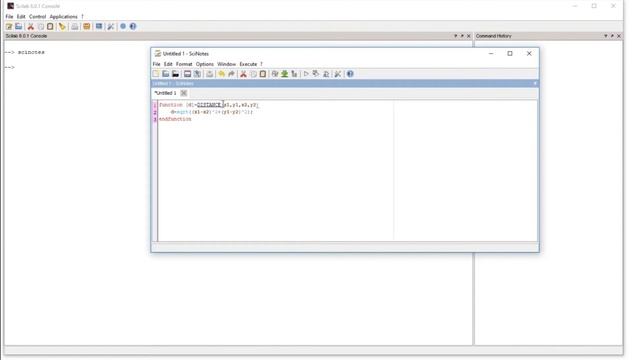Click the scinotes command in the Console
This screenshot has height=360, width=640.
[x=31, y=52]
